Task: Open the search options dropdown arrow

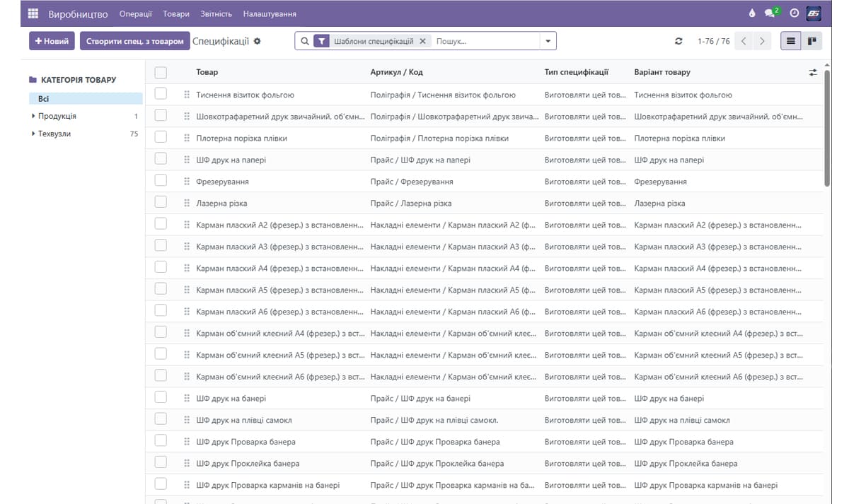Action: (x=548, y=41)
